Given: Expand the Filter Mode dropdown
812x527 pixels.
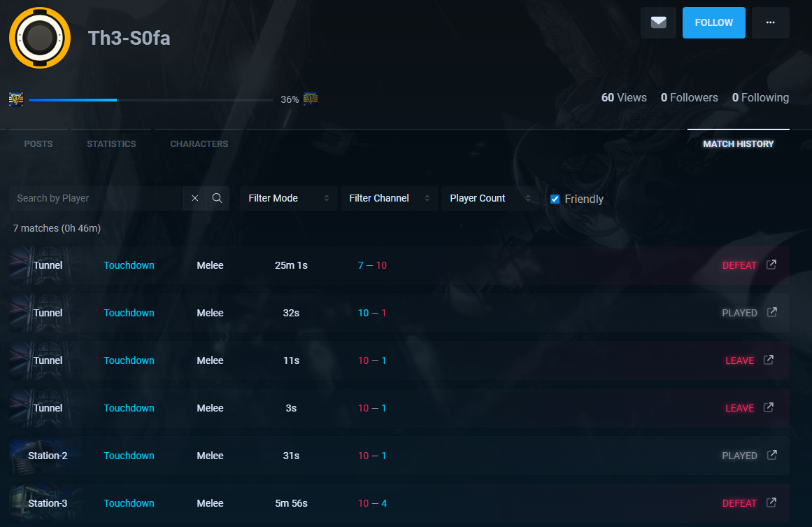Looking at the screenshot, I should click(x=288, y=198).
